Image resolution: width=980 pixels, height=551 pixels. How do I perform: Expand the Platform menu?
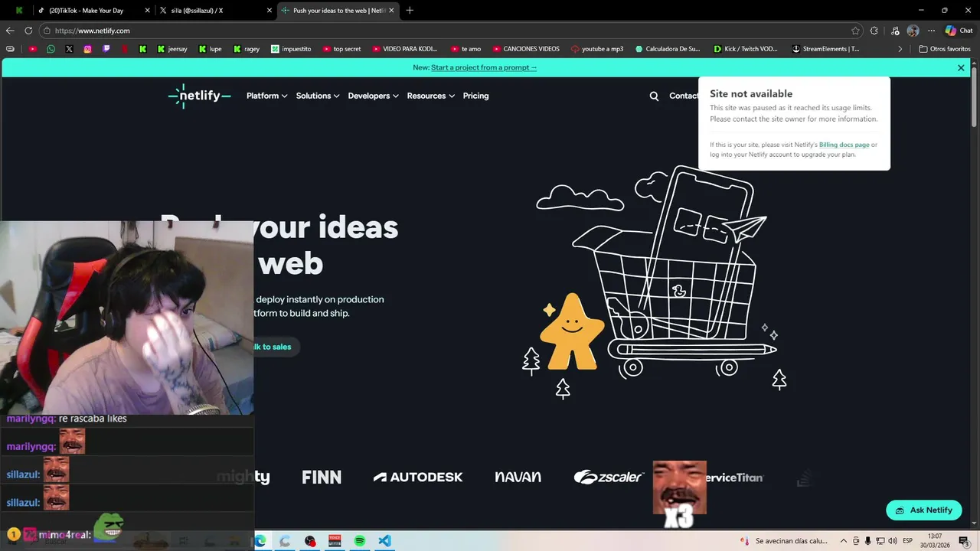tap(266, 96)
